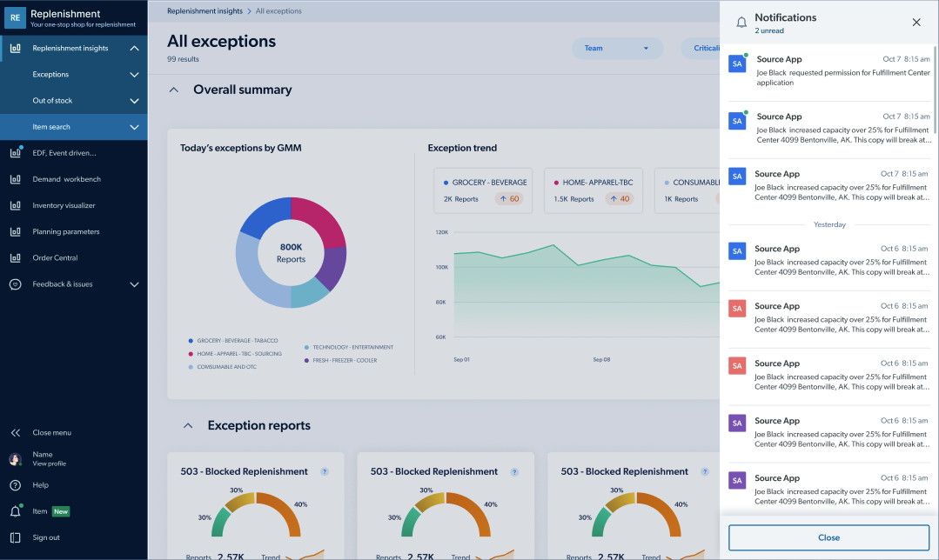Click the Demand workbench chart icon
This screenshot has width=939, height=560.
(16, 179)
